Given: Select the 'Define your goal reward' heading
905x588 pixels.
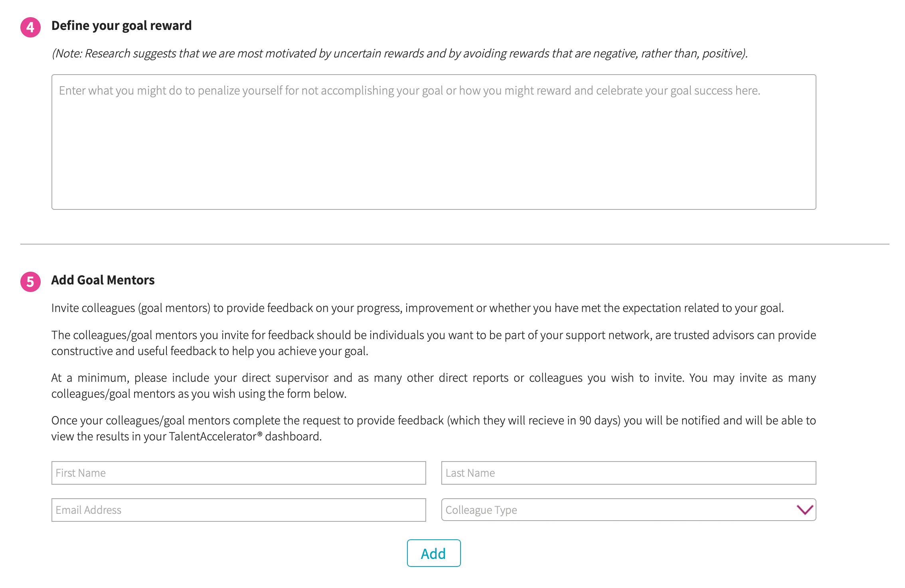Looking at the screenshot, I should 121,25.
